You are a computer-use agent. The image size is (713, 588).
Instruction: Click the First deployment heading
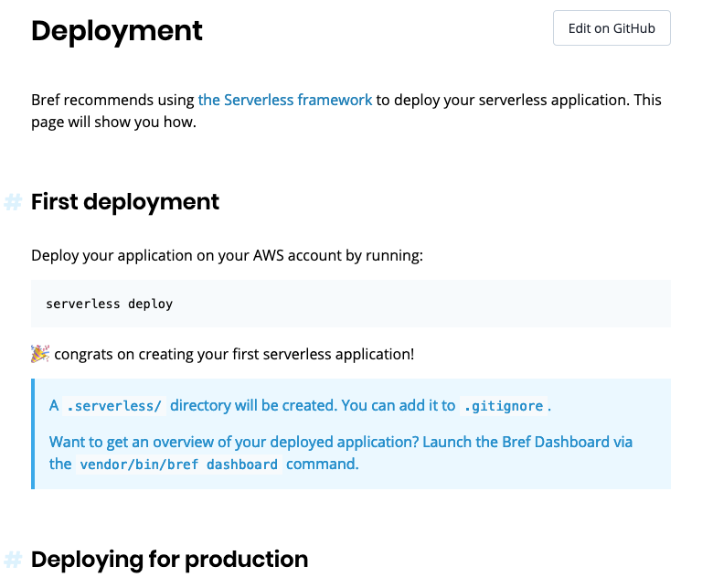[125, 202]
